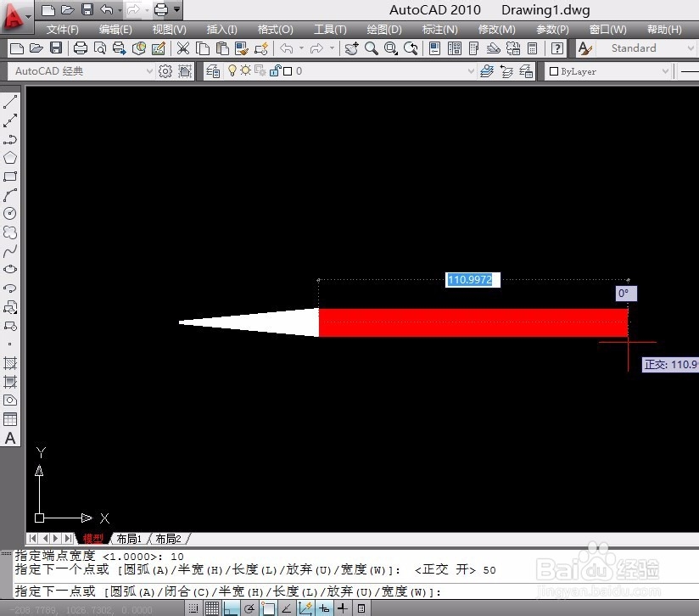Open the application menu arrow beside logo
The image size is (699, 616).
(x=28, y=17)
